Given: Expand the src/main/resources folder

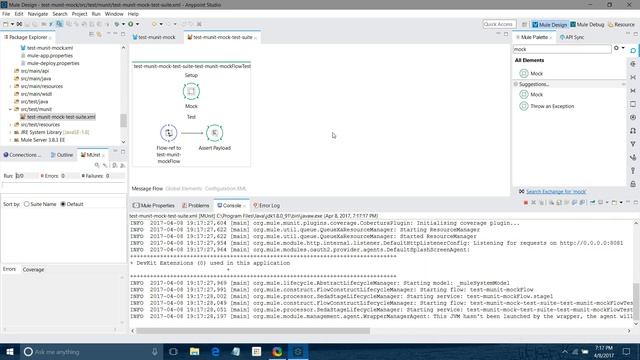Looking at the screenshot, I should (10, 86).
